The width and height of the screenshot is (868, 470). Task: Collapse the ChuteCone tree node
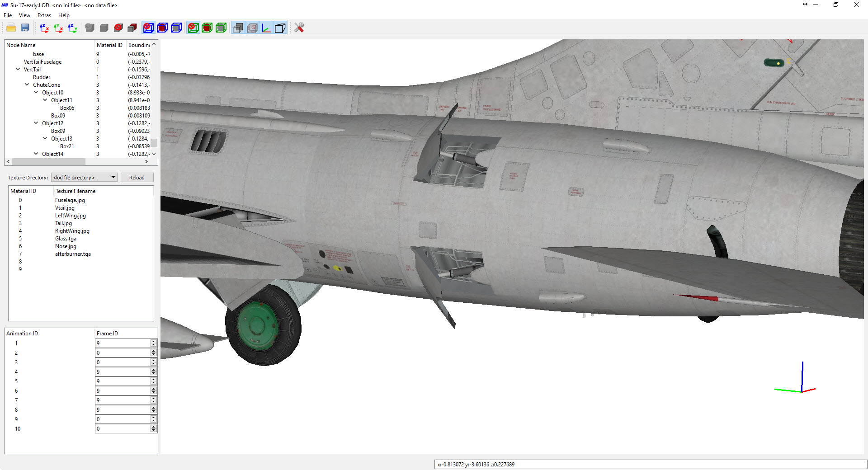(27, 85)
